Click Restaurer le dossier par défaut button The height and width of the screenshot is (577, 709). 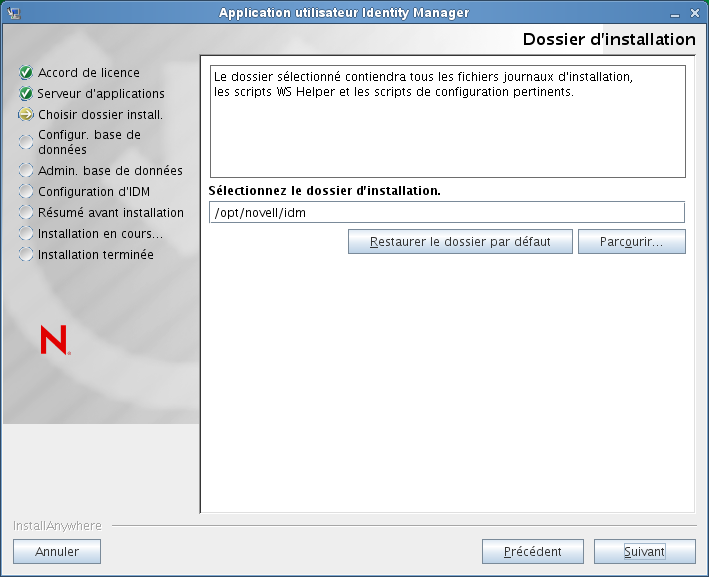(460, 241)
